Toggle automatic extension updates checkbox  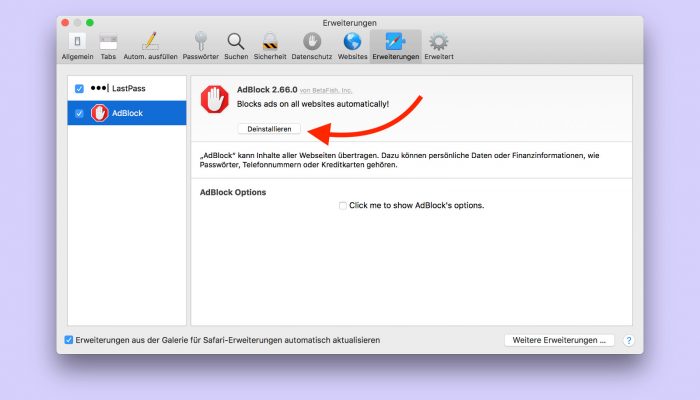click(69, 340)
